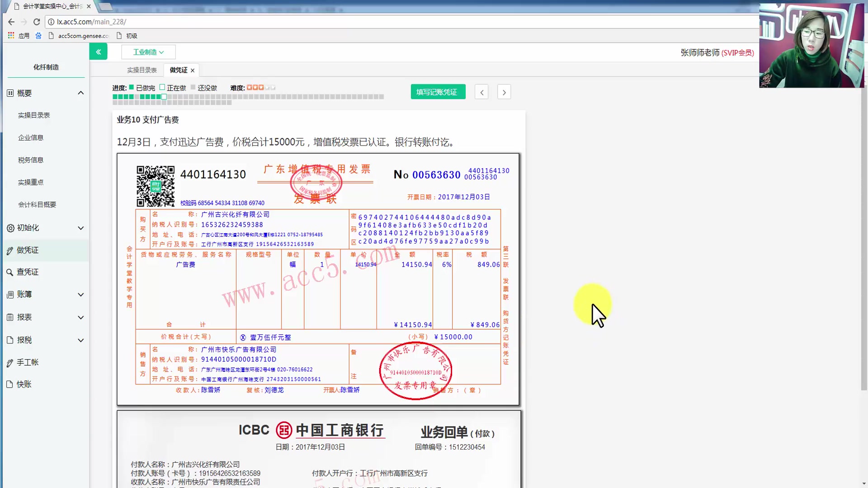This screenshot has height=488, width=868.
Task: Click the browser reload icon
Action: click(x=37, y=22)
